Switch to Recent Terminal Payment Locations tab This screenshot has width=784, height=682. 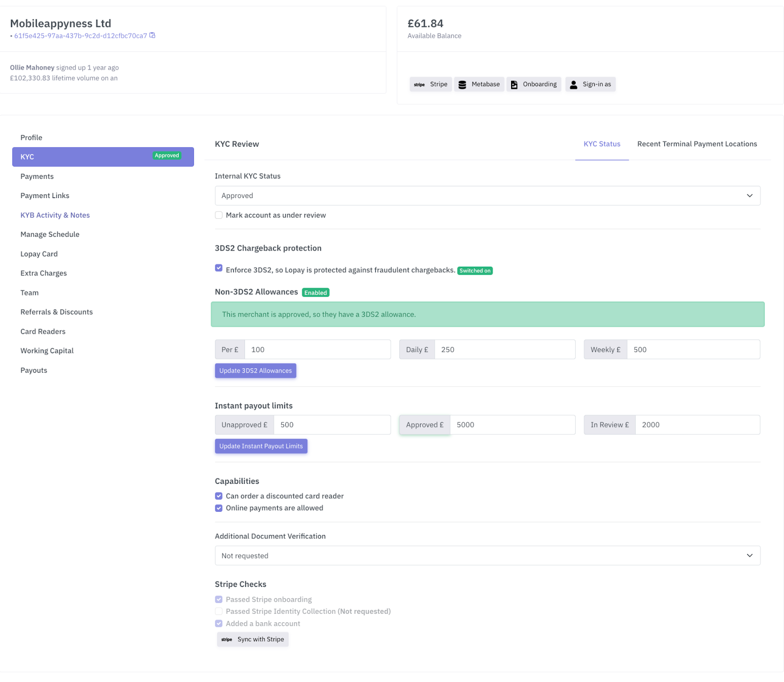tap(697, 144)
